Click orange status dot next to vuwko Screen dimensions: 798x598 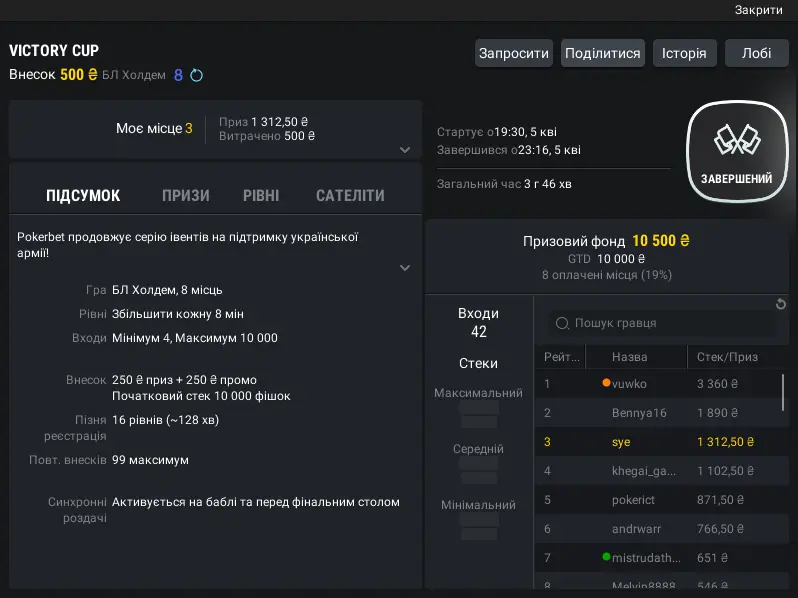[x=606, y=383]
